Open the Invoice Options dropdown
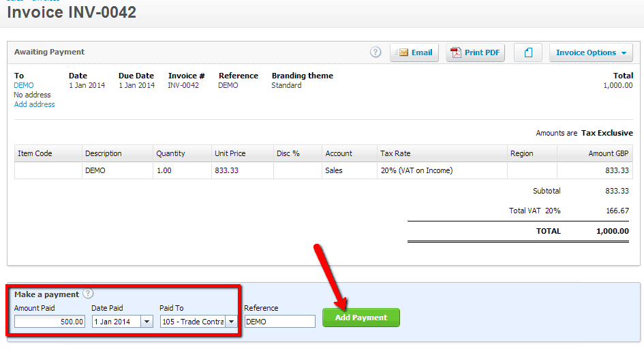 591,52
